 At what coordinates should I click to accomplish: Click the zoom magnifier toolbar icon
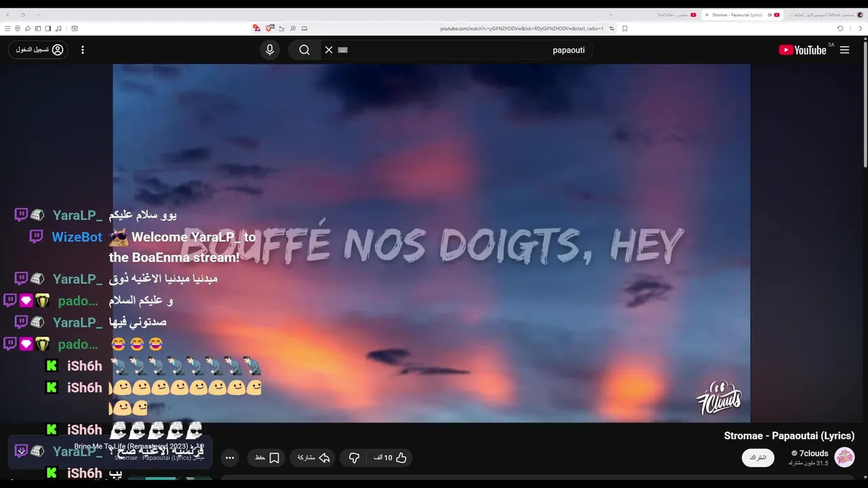click(x=293, y=28)
